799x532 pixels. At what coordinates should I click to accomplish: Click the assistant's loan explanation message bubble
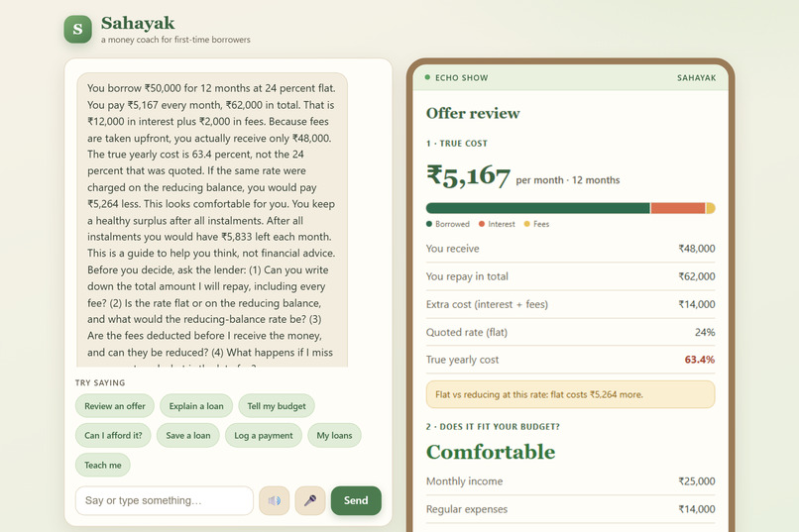coord(212,220)
